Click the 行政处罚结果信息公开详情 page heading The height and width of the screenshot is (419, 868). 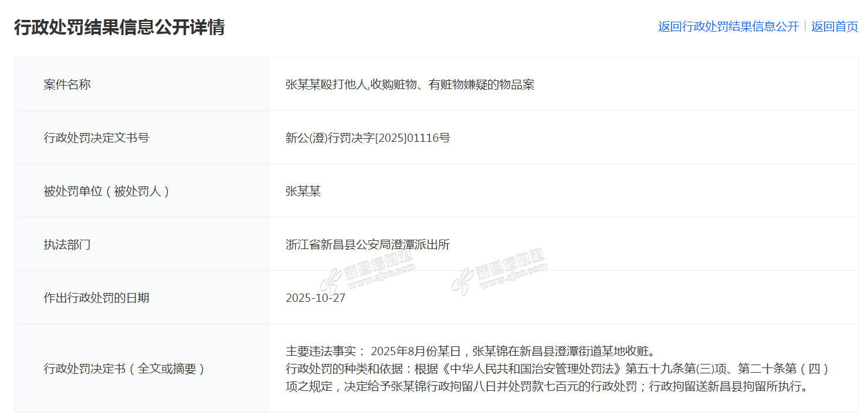tap(119, 27)
